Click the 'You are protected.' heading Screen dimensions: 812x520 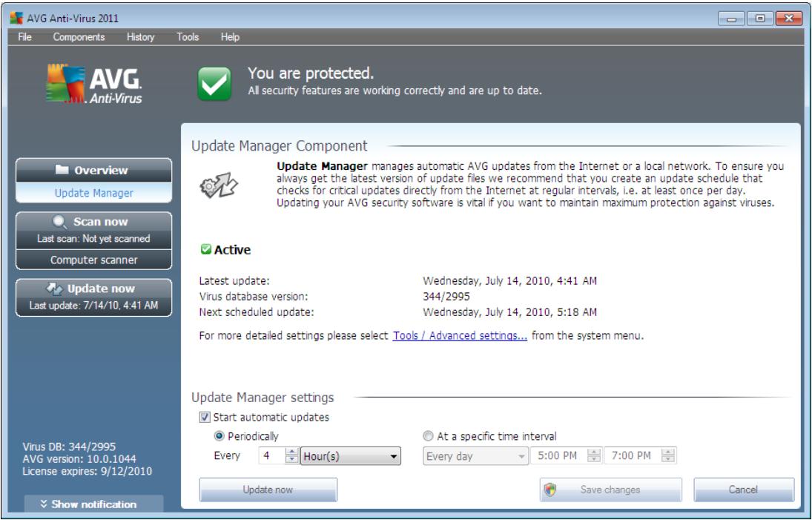[311, 73]
